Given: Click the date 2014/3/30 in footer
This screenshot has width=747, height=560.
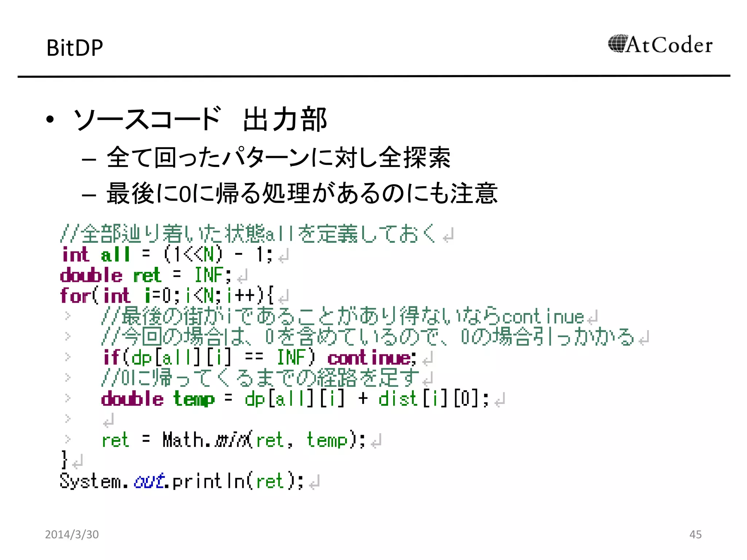Looking at the screenshot, I should 72,534.
